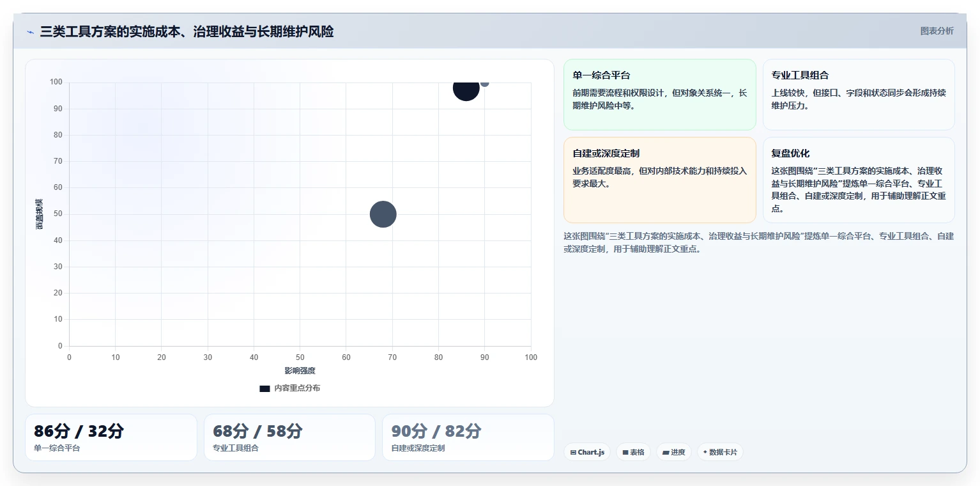Click the 影响强度 x-axis title

[300, 371]
